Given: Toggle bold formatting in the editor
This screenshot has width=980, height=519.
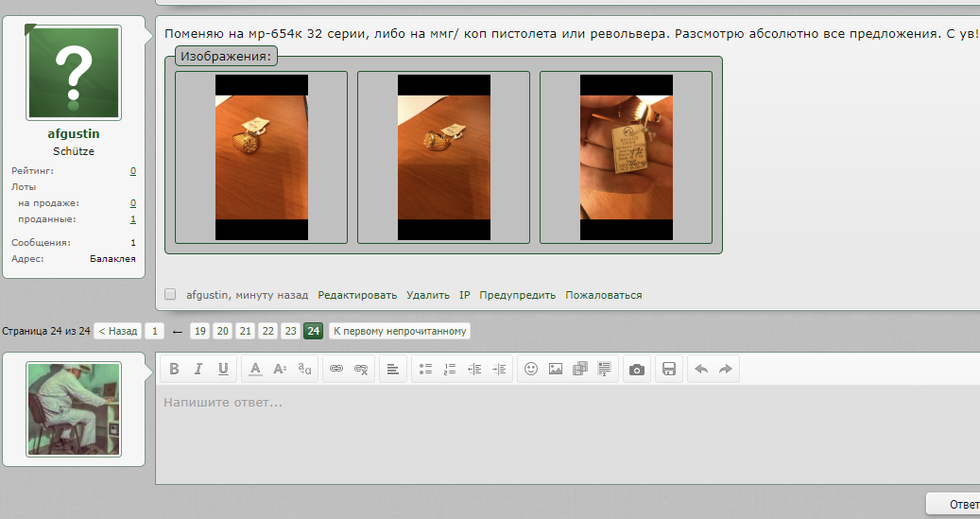Looking at the screenshot, I should click(174, 369).
